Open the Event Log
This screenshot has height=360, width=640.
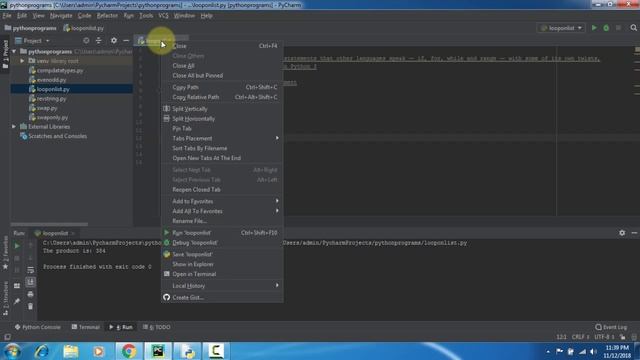611,327
